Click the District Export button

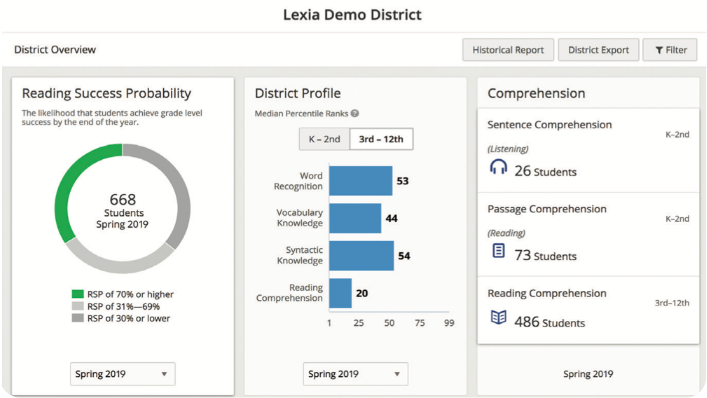tap(598, 50)
